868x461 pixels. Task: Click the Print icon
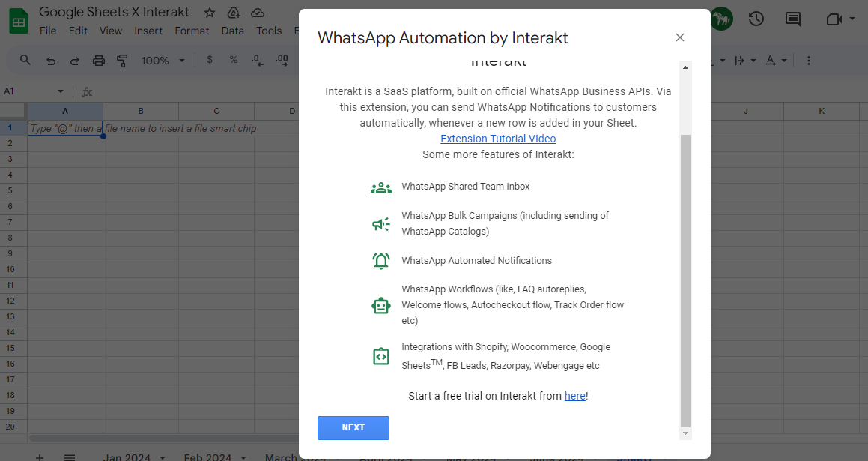point(97,60)
